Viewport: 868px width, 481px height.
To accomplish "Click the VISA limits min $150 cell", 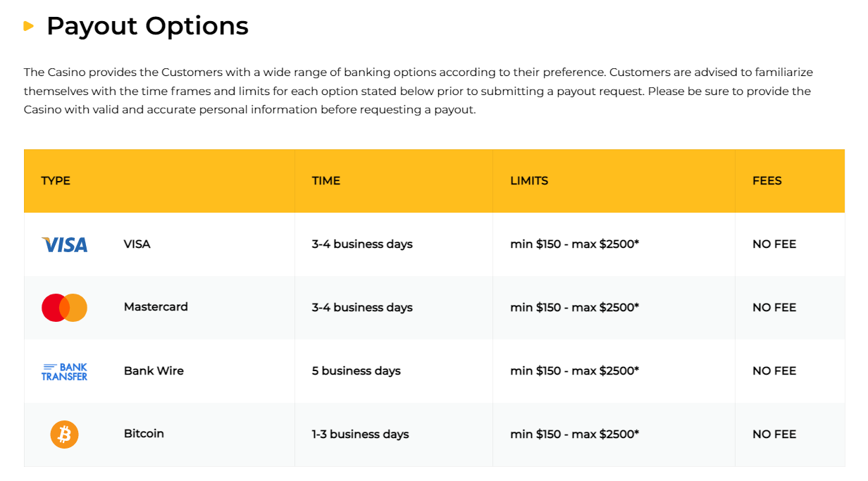I will tap(574, 244).
